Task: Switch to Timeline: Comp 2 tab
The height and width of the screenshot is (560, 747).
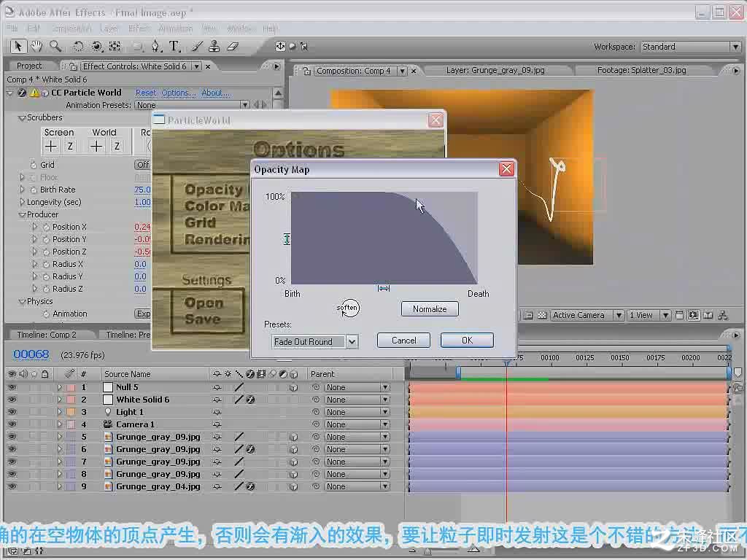Action: tap(47, 335)
